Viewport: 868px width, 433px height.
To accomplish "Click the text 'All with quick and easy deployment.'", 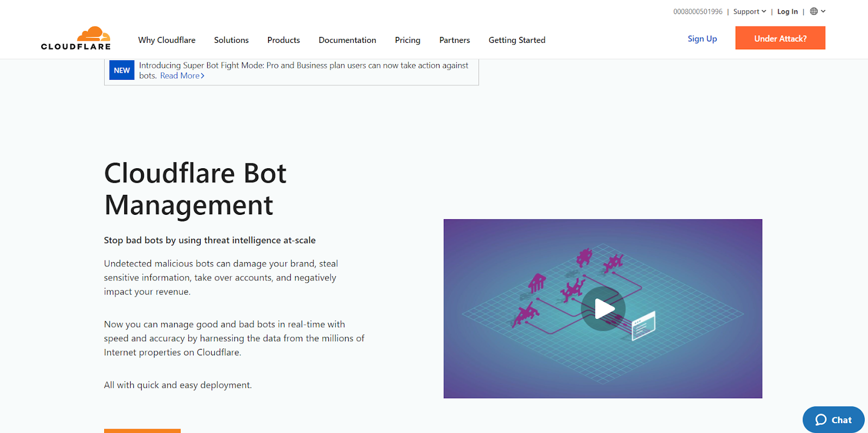I will 178,385.
